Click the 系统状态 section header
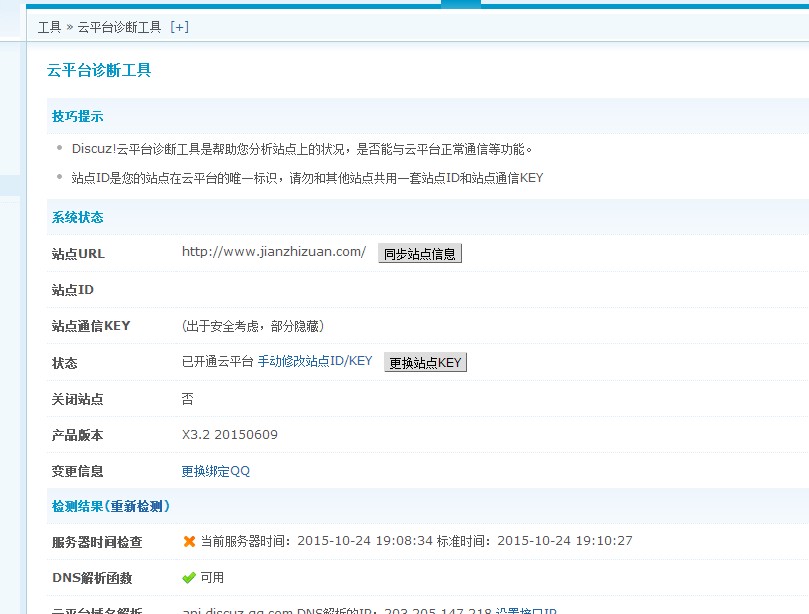This screenshot has height=614, width=809. coord(78,217)
